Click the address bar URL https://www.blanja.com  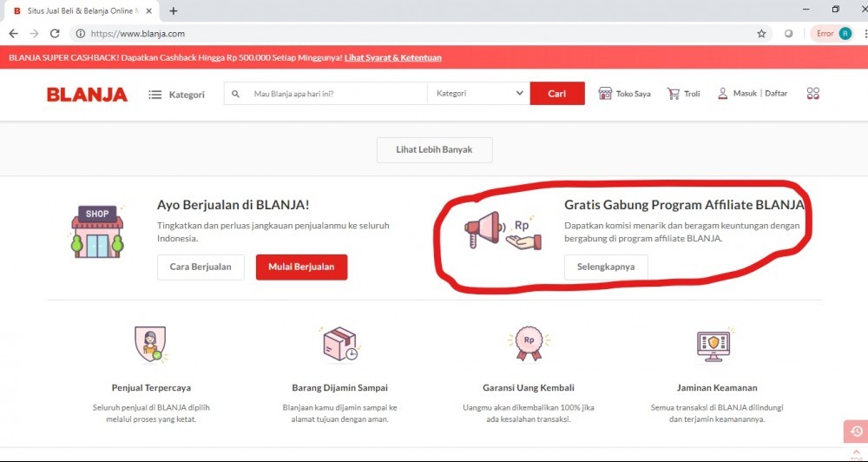coord(138,34)
